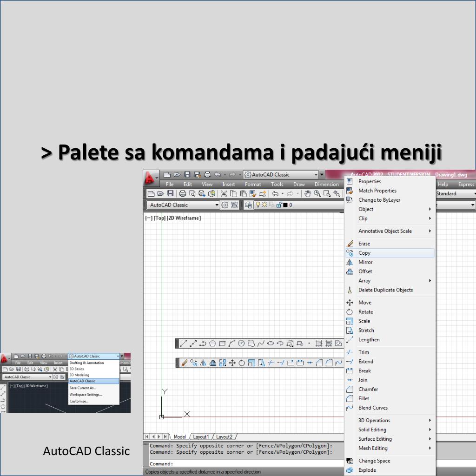Click Move icon in floating Modify toolbar
Image resolution: width=476 pixels, height=476 pixels.
[232, 363]
